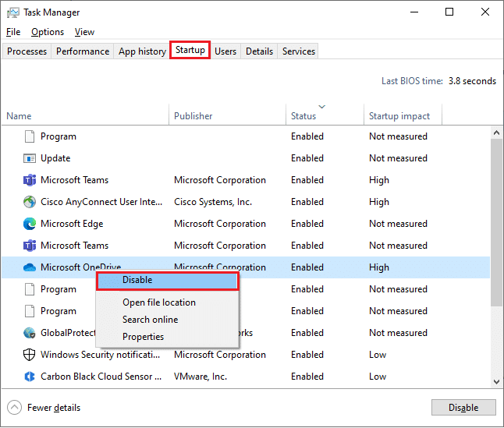Image resolution: width=504 pixels, height=428 pixels.
Task: Select the Update startup entry
Action: 246,158
